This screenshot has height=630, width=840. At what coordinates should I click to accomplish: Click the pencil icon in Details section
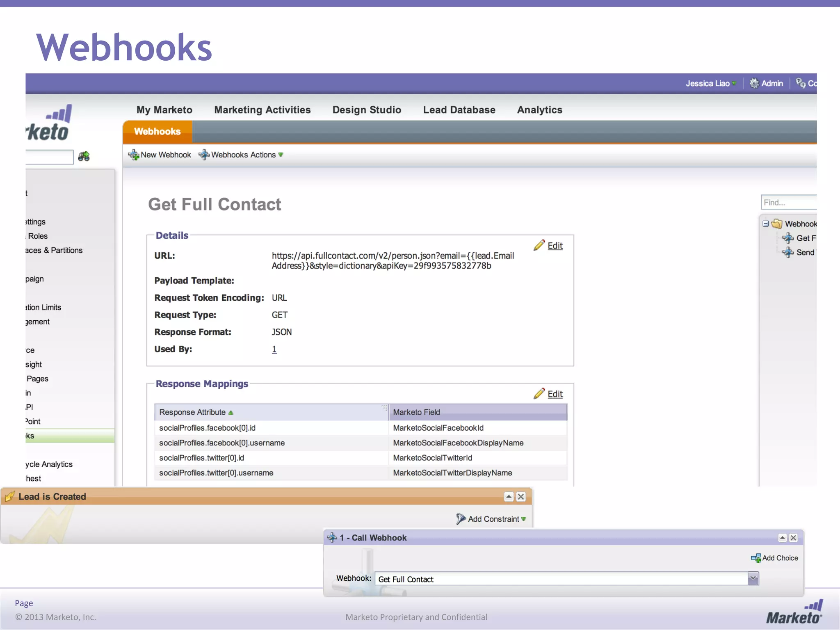pyautogui.click(x=539, y=245)
